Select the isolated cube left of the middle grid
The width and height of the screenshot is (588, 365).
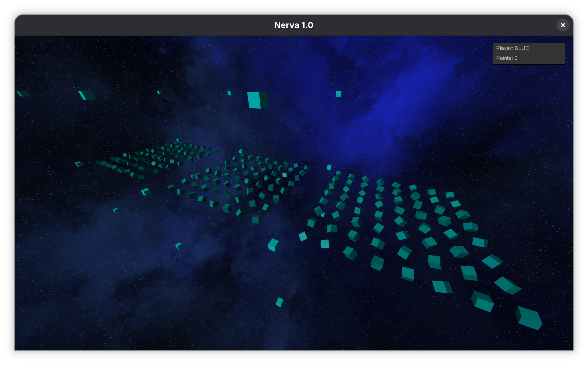[146, 192]
